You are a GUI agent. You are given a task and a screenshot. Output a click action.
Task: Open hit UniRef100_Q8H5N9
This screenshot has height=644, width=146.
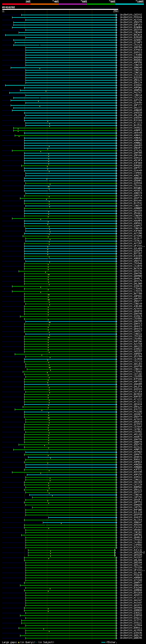click(131, 276)
